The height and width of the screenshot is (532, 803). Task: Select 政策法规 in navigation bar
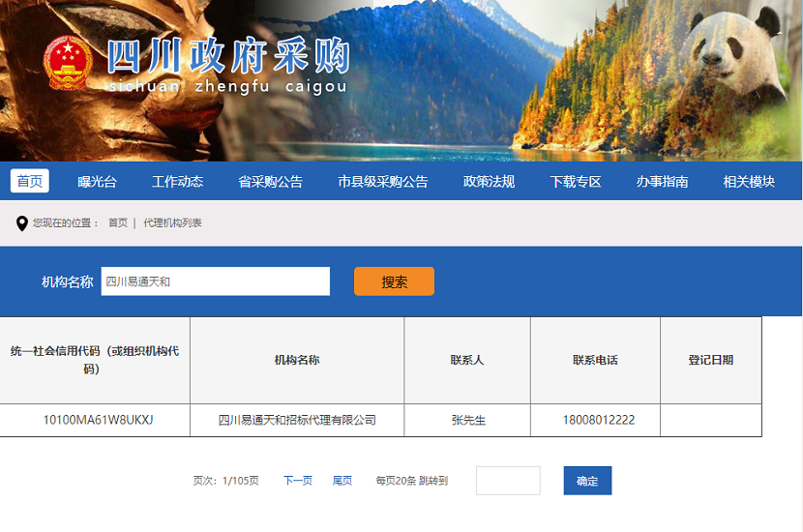point(490,181)
